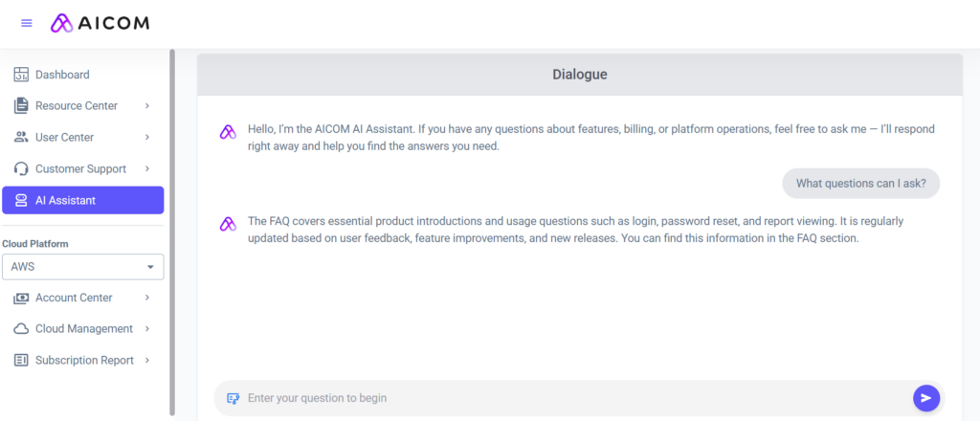Click the hamburger menu icon
Image resolution: width=980 pixels, height=421 pixels.
27,23
